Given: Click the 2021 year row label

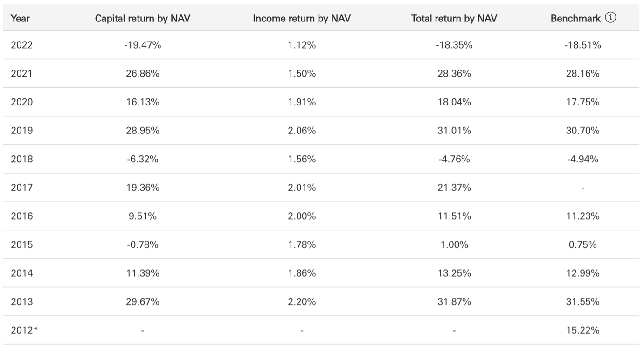Looking at the screenshot, I should tap(22, 74).
